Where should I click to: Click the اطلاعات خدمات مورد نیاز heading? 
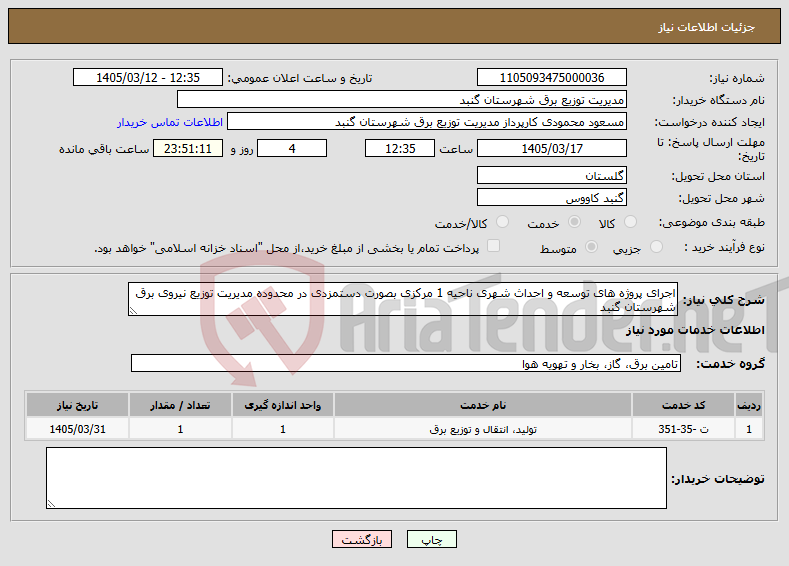[695, 330]
